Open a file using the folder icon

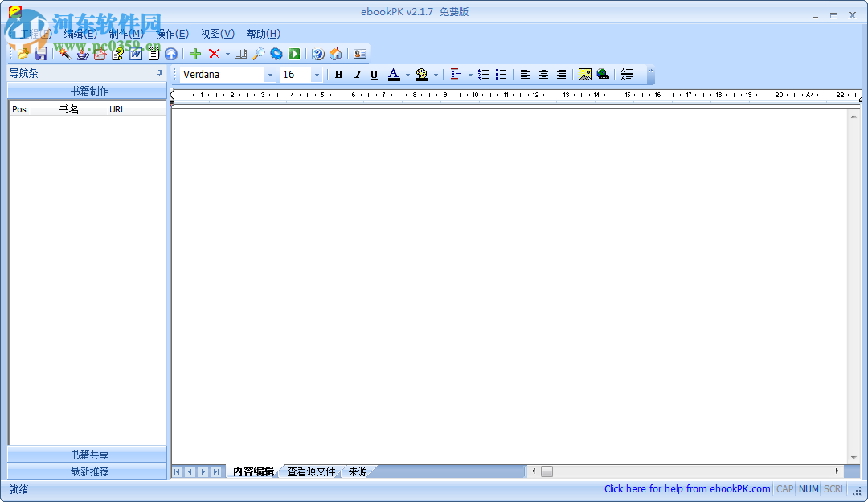point(23,54)
